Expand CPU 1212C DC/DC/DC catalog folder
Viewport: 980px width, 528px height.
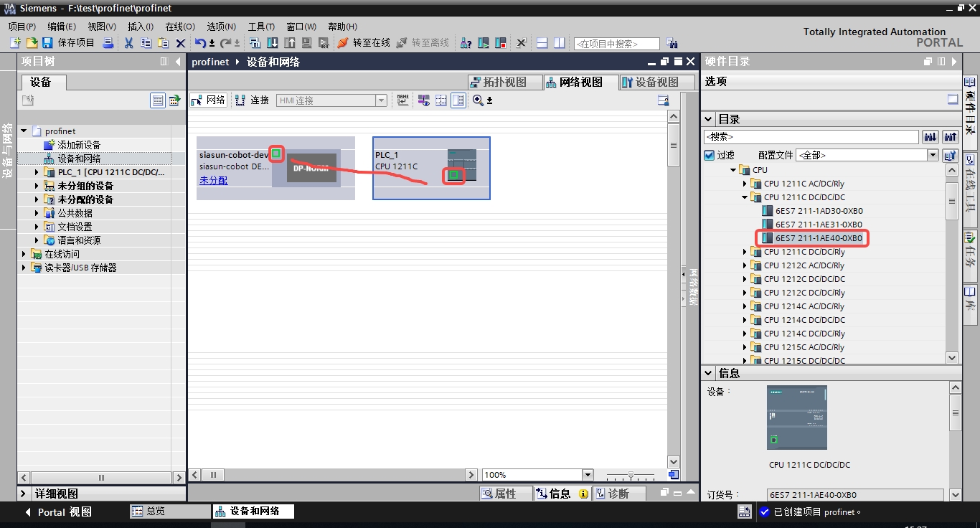pos(745,279)
